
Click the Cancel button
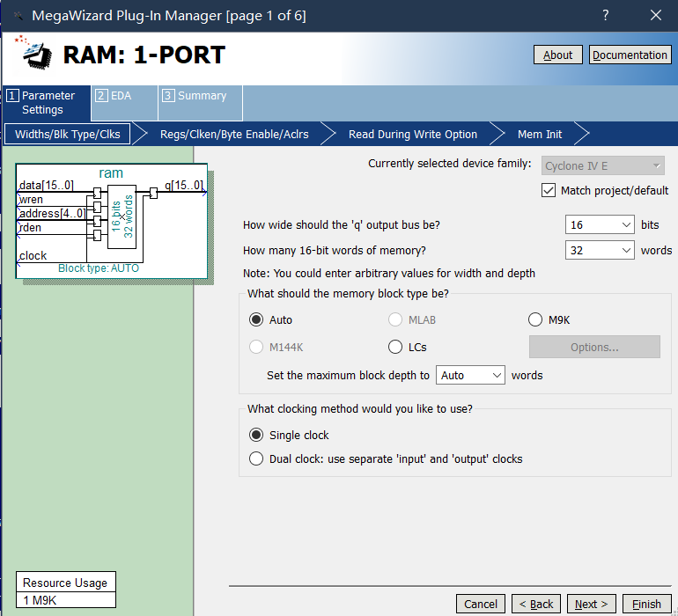click(481, 604)
